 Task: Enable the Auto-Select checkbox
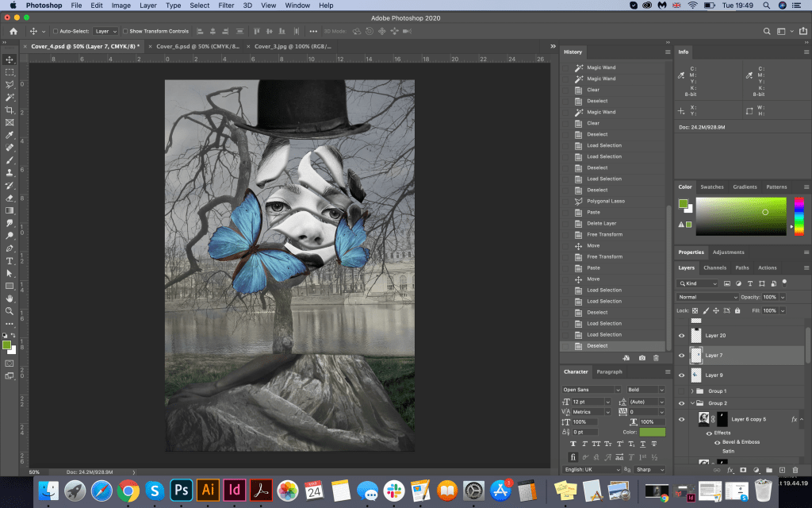pyautogui.click(x=56, y=31)
